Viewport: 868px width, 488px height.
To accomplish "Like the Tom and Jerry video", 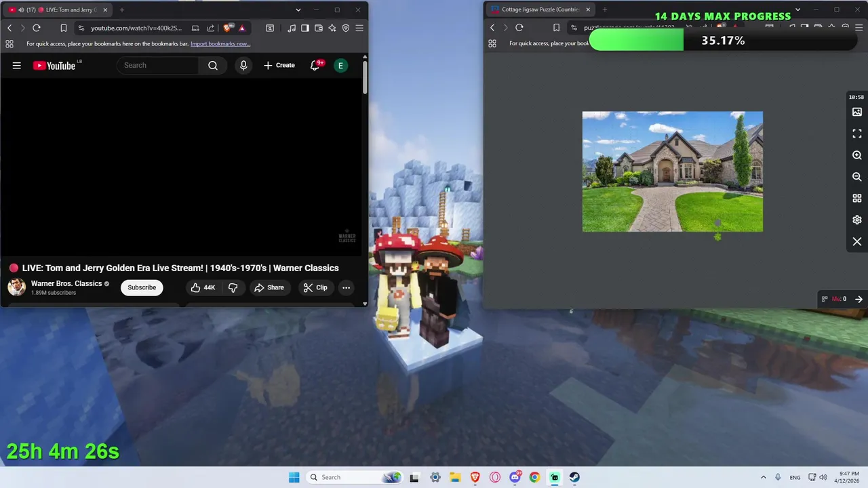I will pos(203,287).
